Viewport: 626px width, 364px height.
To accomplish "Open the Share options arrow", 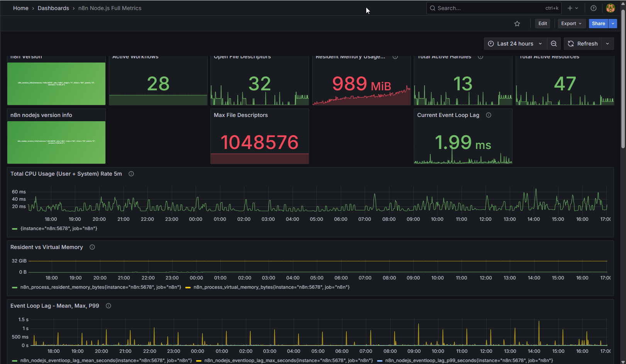I will 613,24.
